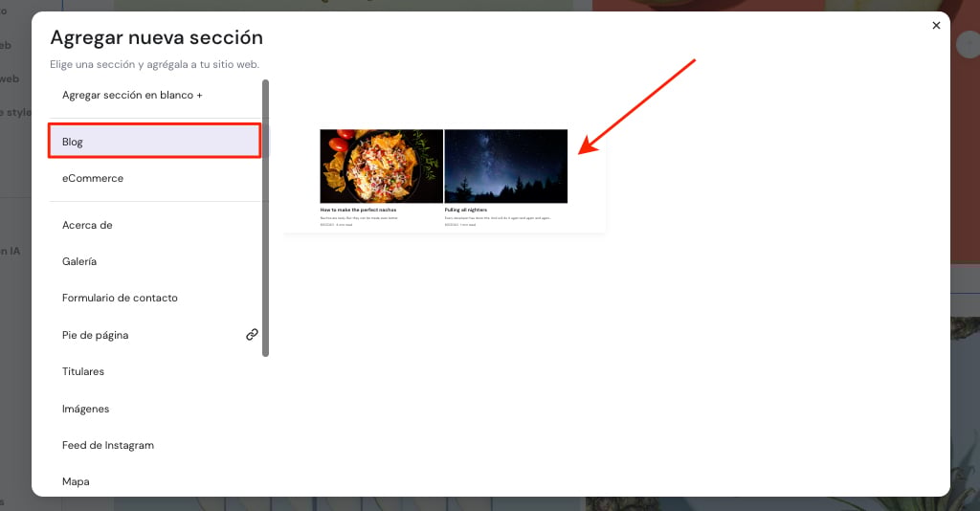Open the eCommerce section category
This screenshot has height=511, width=980.
click(x=93, y=178)
